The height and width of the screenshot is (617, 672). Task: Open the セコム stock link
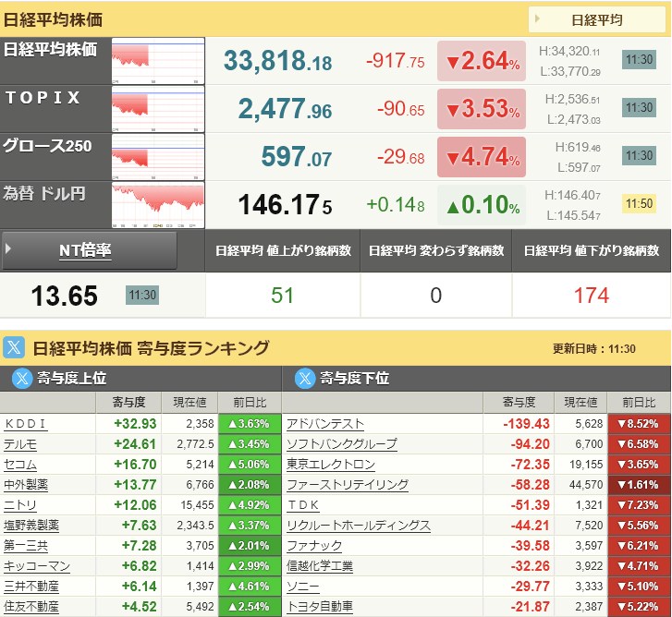point(20,465)
